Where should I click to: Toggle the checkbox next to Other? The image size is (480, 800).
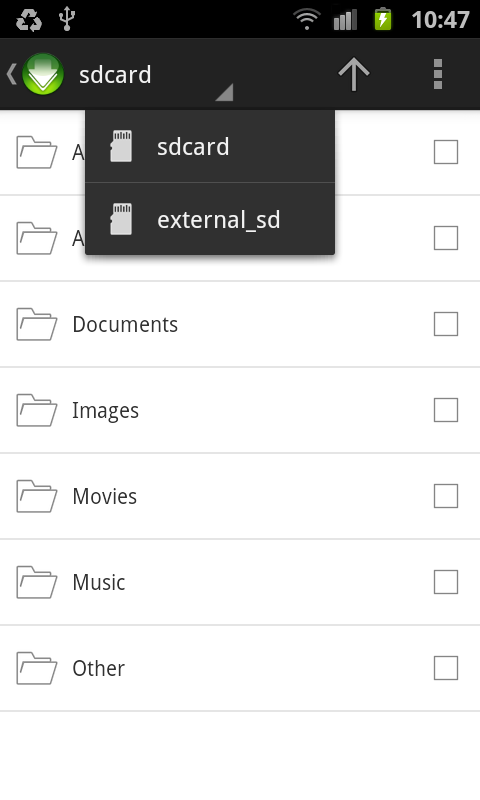coord(446,668)
